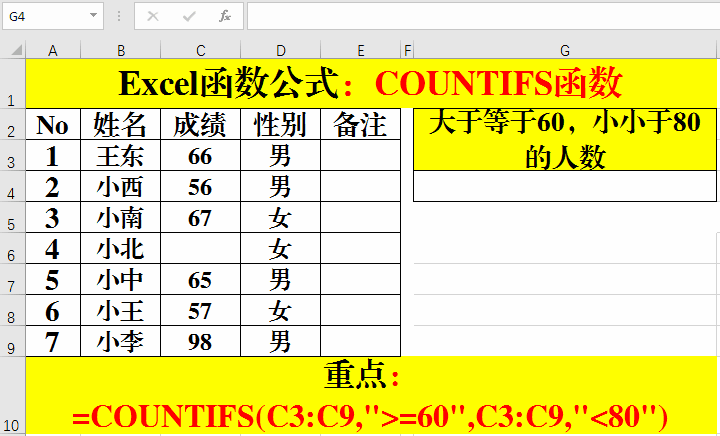Click the No cell '1'
Viewport: 720px width, 436px height.
[53, 156]
